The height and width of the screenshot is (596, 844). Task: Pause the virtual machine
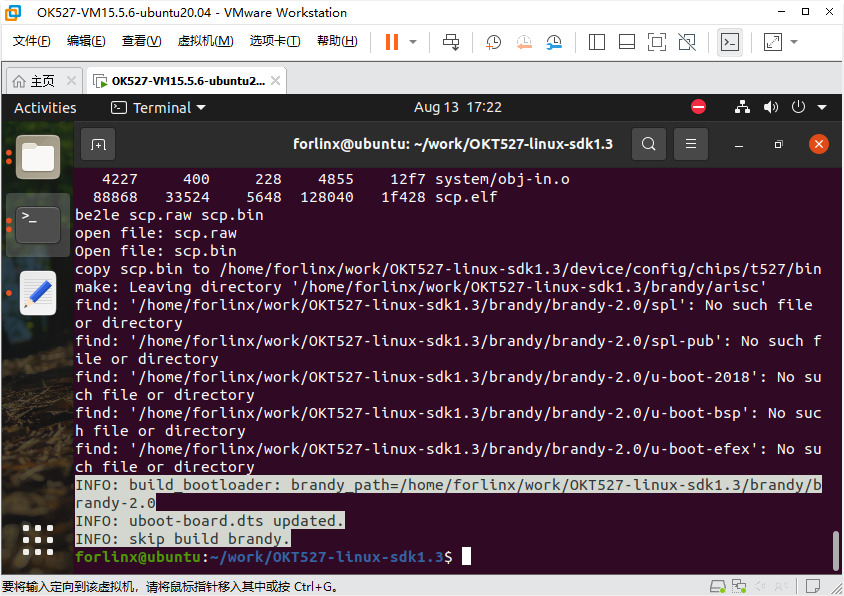point(392,42)
